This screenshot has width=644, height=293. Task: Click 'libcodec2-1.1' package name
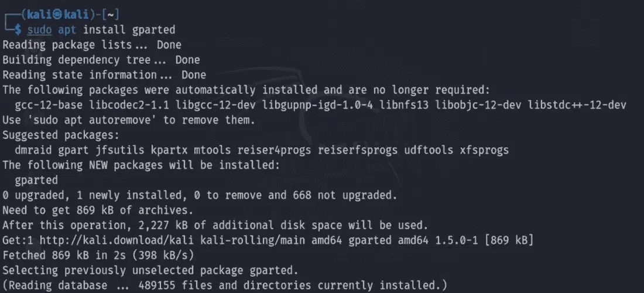(129, 105)
